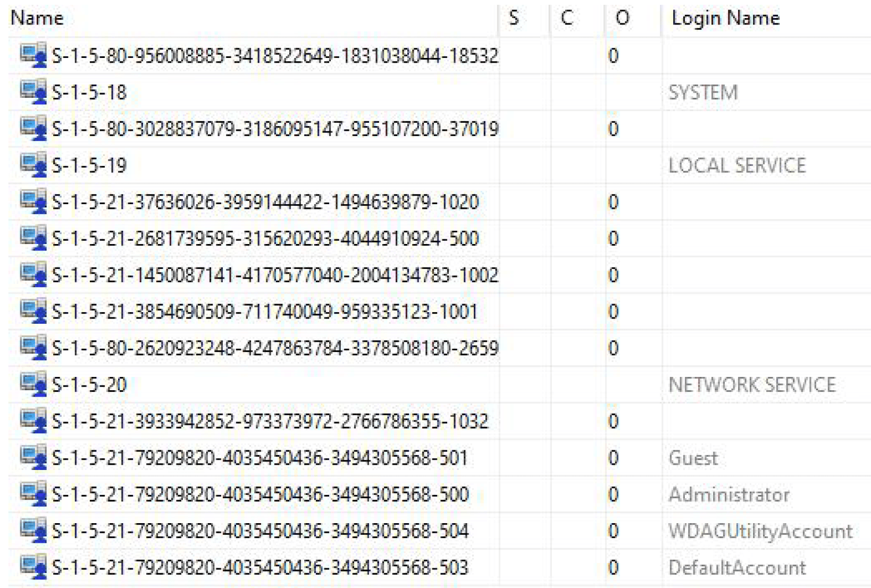
Task: Select SID S-1-5-21-2681739595-315620293-4044910924-500
Action: (266, 239)
